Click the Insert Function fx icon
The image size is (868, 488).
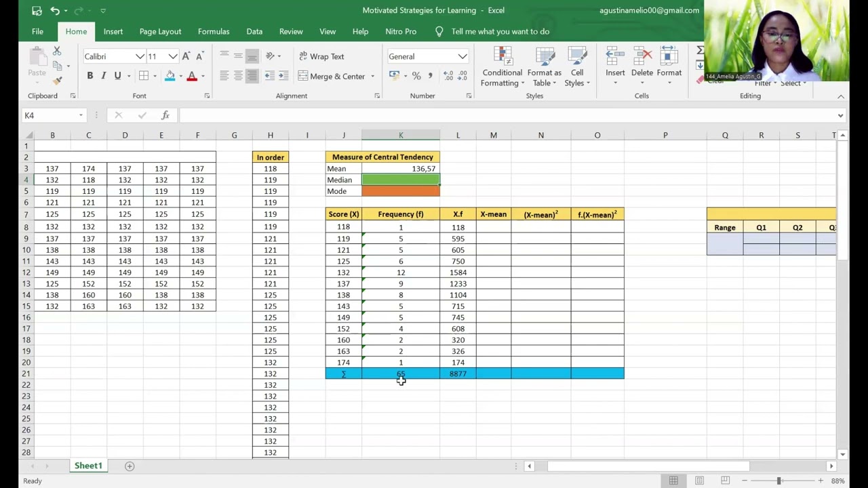(x=165, y=115)
